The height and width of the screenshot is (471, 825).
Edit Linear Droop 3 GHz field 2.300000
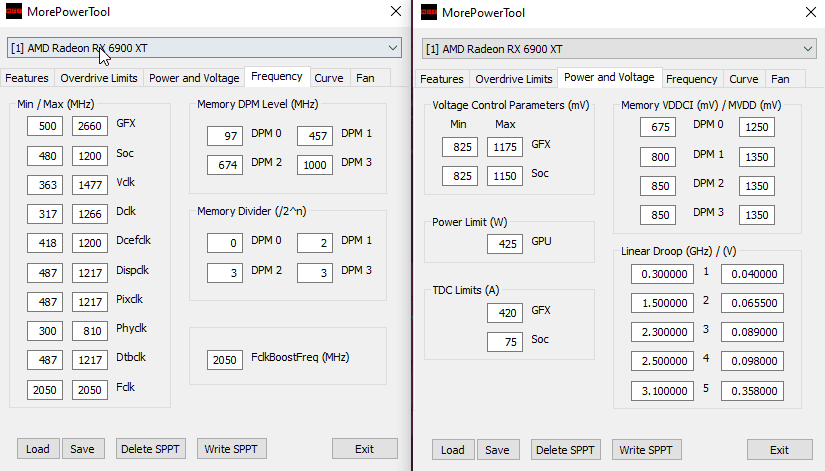[x=662, y=332]
